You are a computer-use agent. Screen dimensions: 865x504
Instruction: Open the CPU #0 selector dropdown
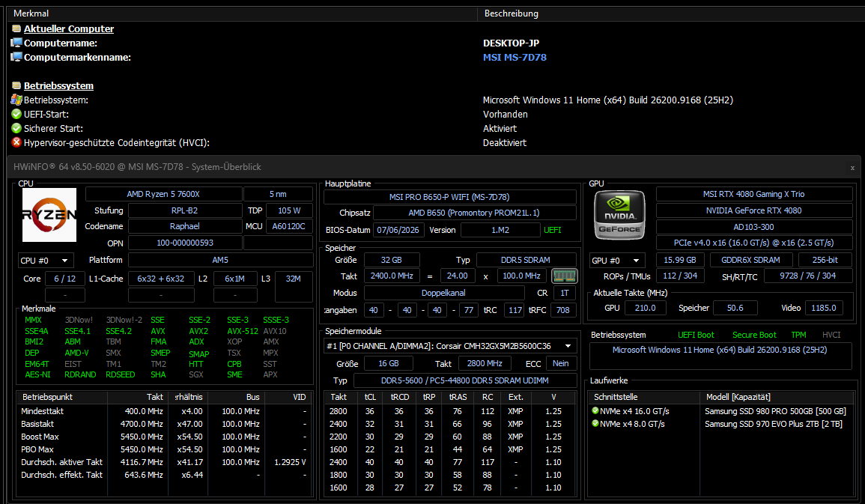(x=46, y=261)
